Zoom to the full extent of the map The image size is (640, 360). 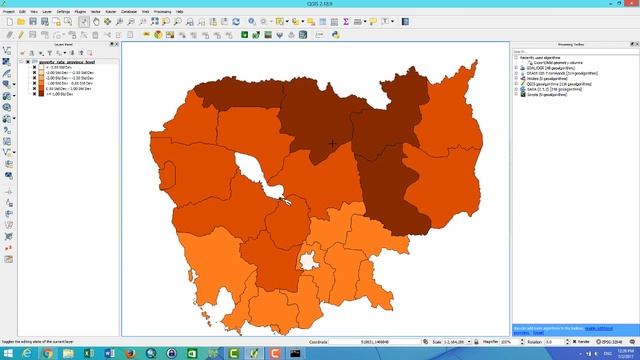pyautogui.click(x=154, y=22)
